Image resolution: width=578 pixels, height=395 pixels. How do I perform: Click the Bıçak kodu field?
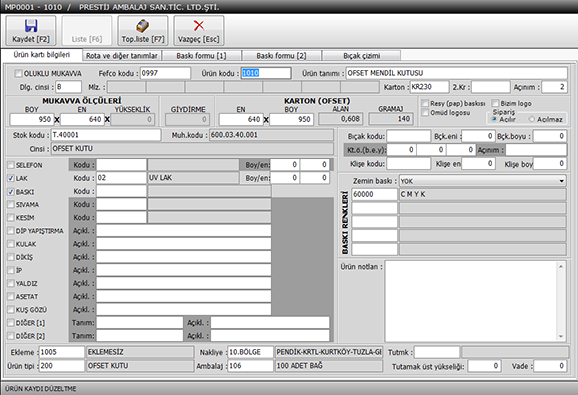tap(409, 136)
